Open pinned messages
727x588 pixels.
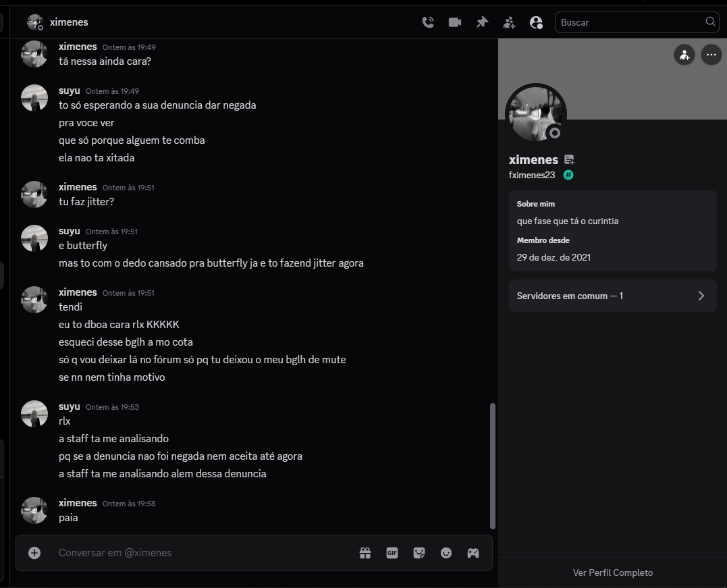tap(482, 22)
